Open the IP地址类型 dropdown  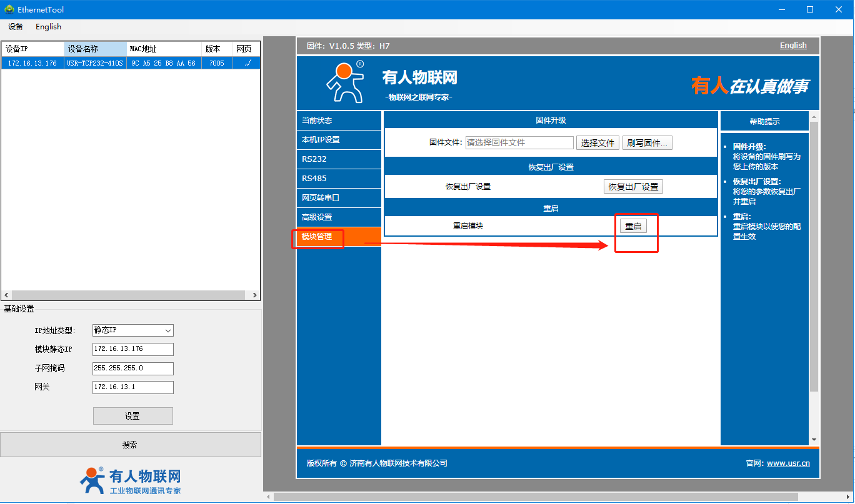[132, 330]
